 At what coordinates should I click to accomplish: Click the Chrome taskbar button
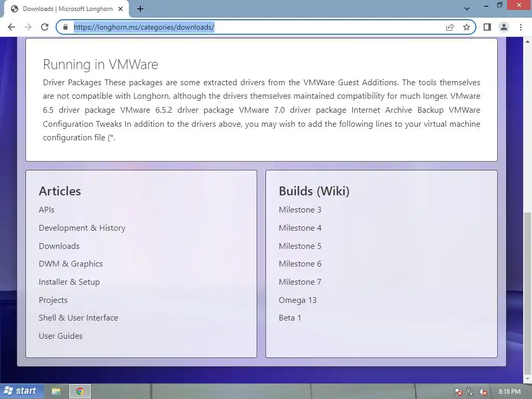[x=80, y=391]
